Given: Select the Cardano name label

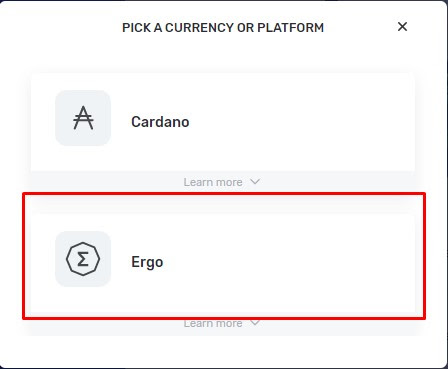Looking at the screenshot, I should click(x=160, y=122).
